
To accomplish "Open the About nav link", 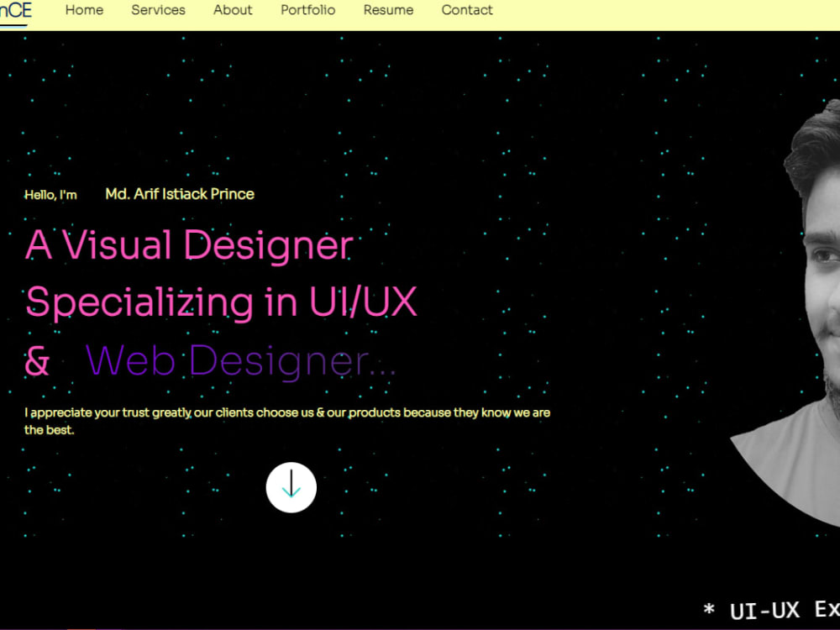I will point(233,10).
